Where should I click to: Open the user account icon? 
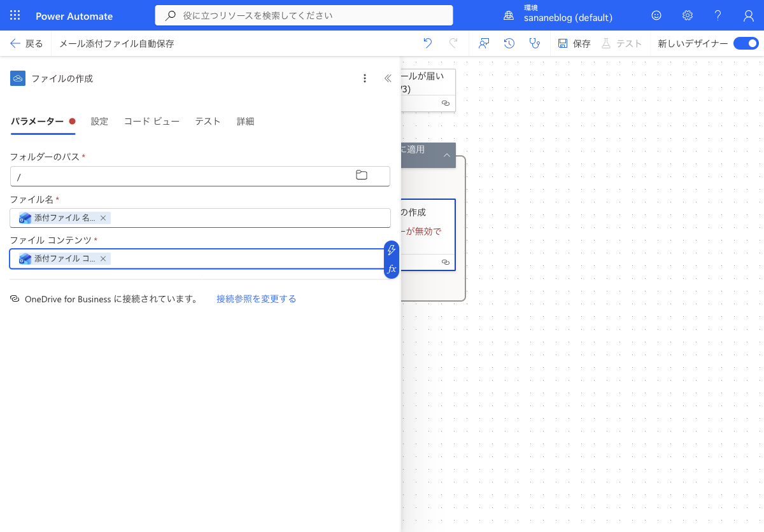click(x=749, y=15)
